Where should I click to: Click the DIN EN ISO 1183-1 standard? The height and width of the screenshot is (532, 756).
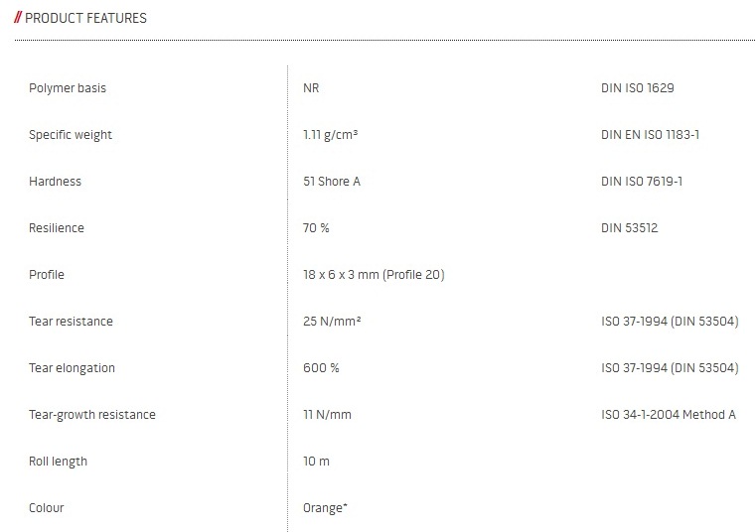pos(650,135)
